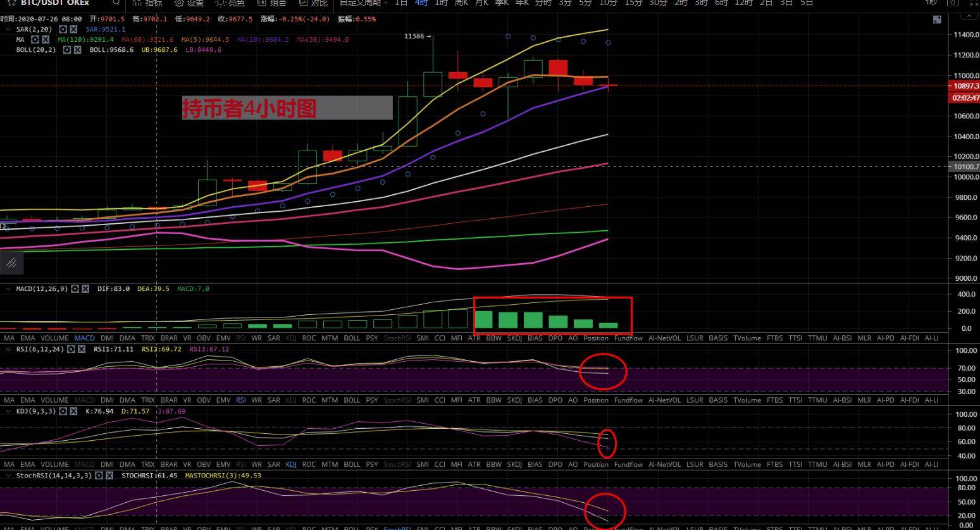This screenshot has height=530, width=980.
Task: Open RSI(6,12,24) settings gear
Action: [x=71, y=349]
